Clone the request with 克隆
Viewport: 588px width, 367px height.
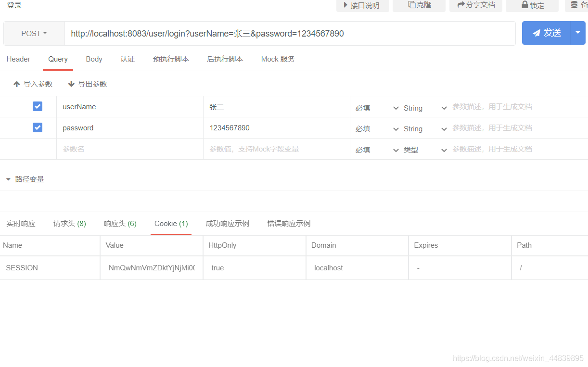point(419,5)
